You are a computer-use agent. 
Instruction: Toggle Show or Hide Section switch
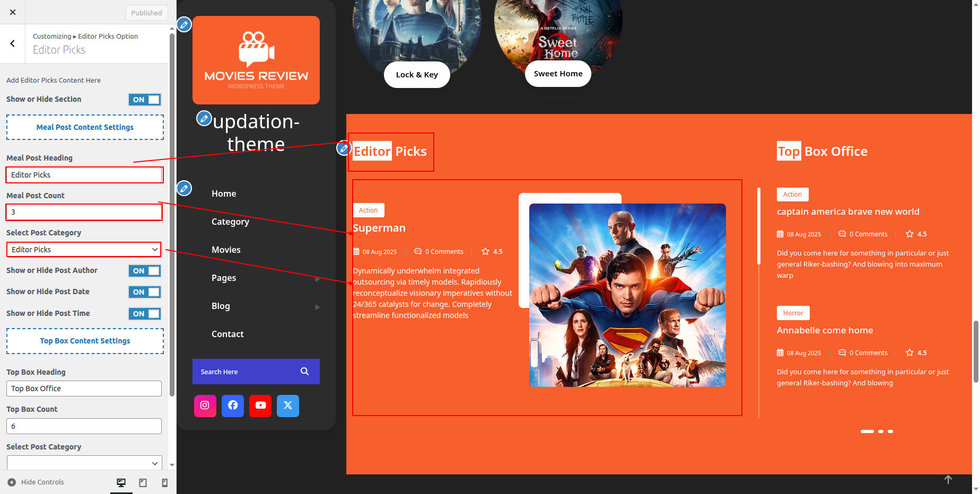(x=145, y=100)
